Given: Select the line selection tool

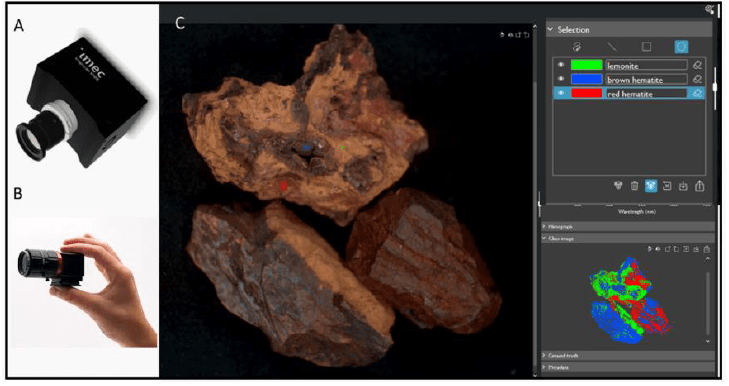Looking at the screenshot, I should point(612,47).
